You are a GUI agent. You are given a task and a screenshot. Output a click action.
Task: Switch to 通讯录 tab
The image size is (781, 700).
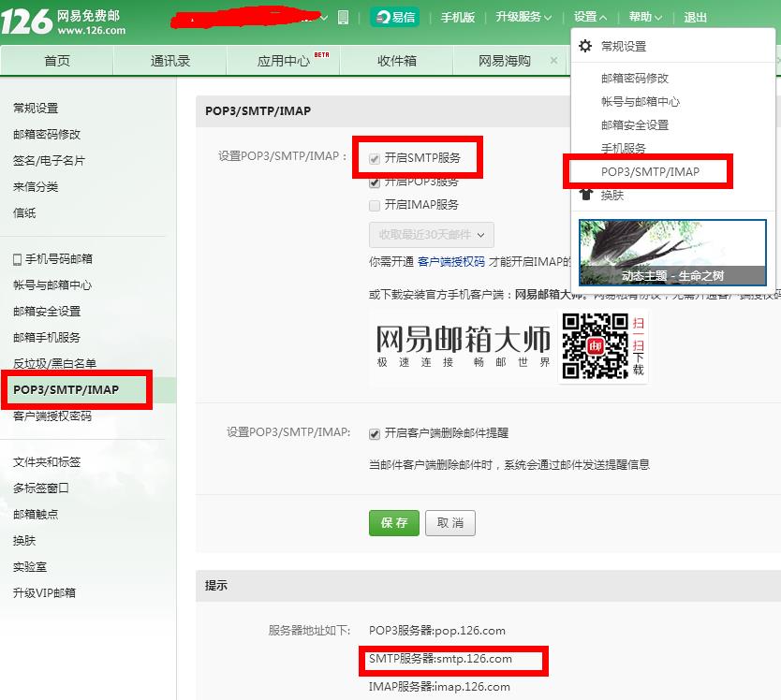point(170,61)
